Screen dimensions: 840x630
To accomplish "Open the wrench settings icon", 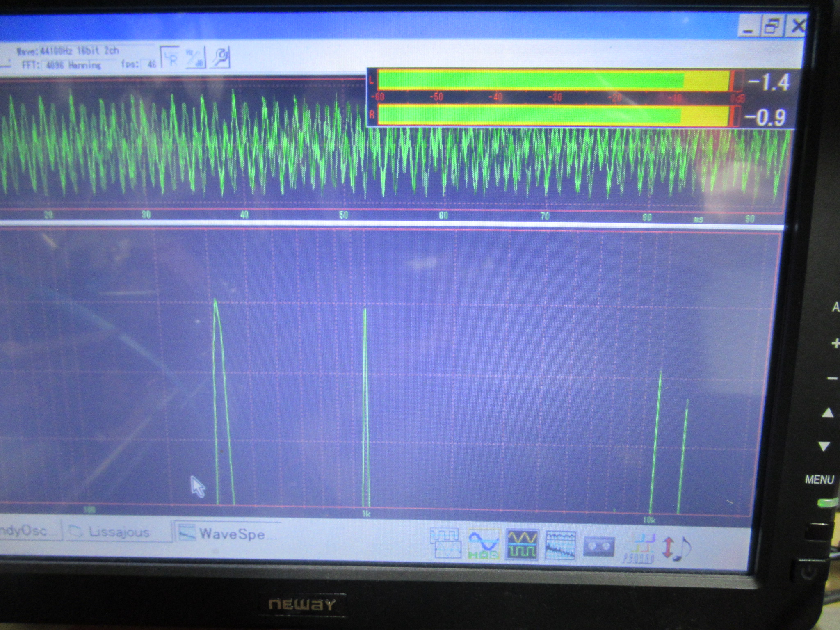I will tap(220, 58).
